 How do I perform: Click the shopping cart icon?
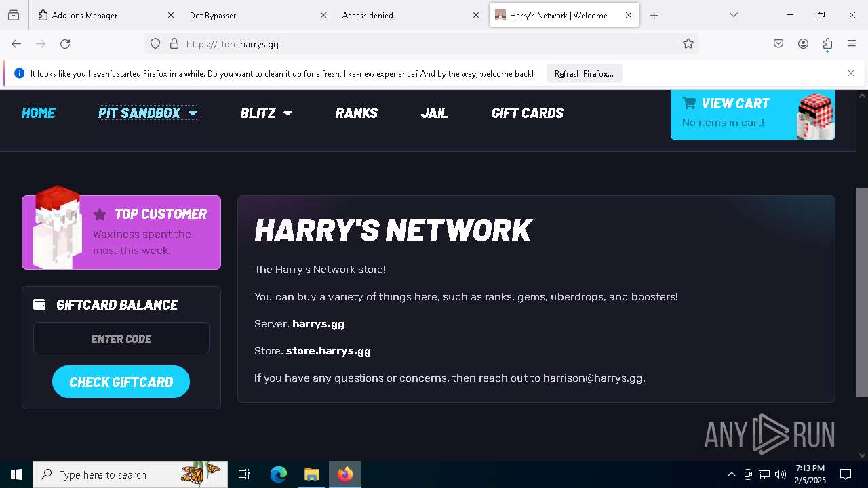[x=690, y=103]
